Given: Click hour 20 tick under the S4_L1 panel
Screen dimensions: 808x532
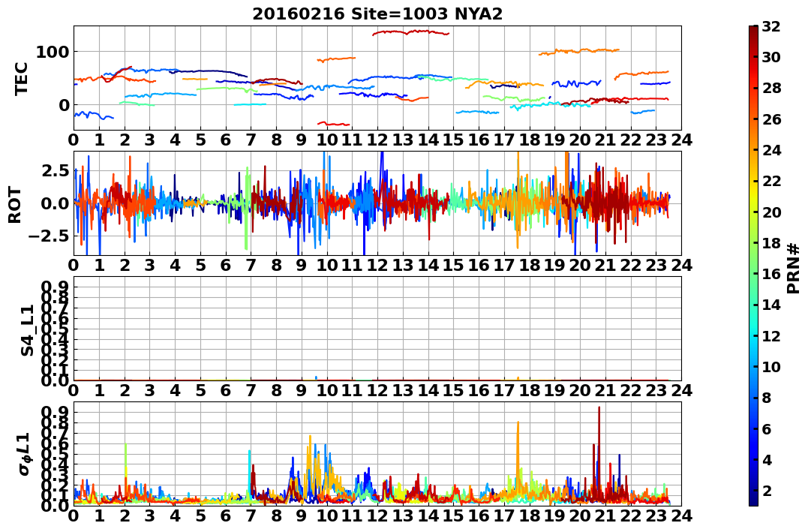Looking at the screenshot, I should 580,391.
